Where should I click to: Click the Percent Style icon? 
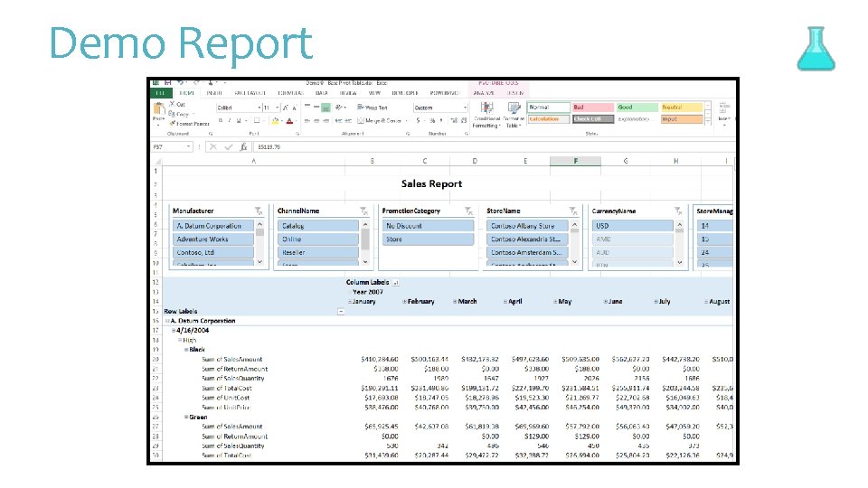coord(432,120)
